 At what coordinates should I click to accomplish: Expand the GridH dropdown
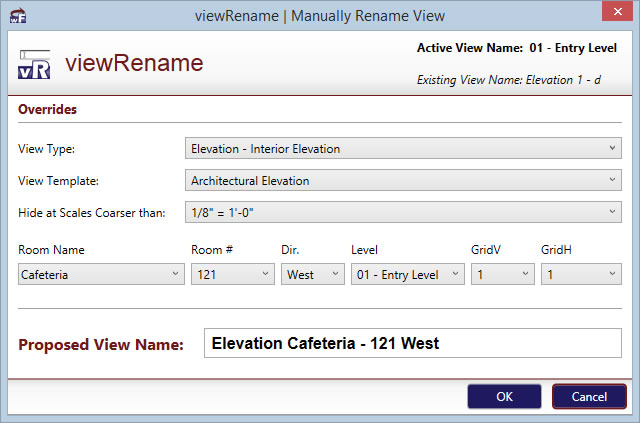click(580, 274)
